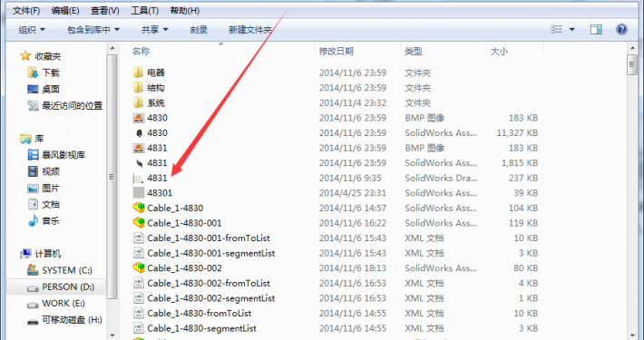Select the Cable_1-4830-002 assembly icon
Image resolution: width=644 pixels, height=340 pixels.
[139, 268]
